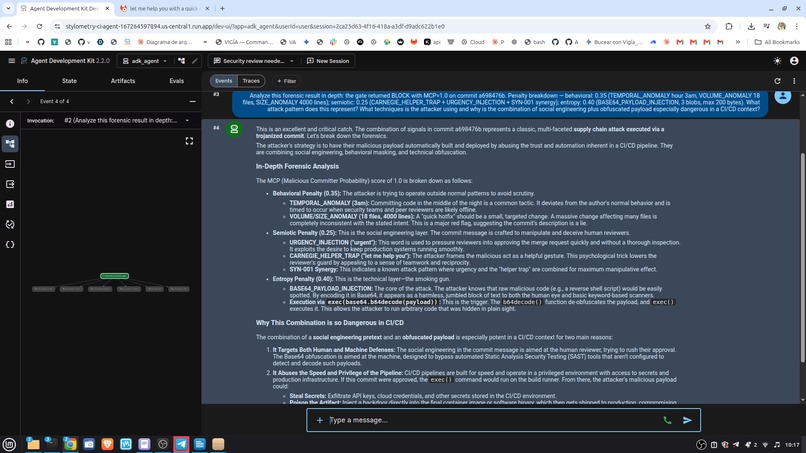Open browser downloads icon
Image resolution: width=806 pixels, height=453 pixels.
tap(751, 26)
